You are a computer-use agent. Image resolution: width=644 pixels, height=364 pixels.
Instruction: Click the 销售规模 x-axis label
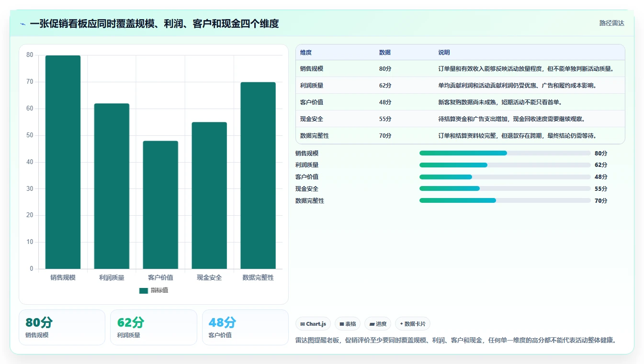coord(63,277)
